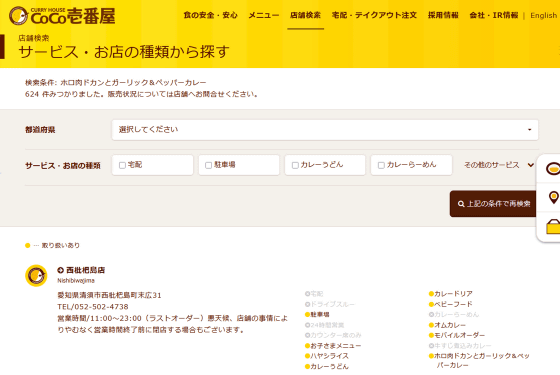
Task: Toggle the カレーうどん checkbox
Action: pyautogui.click(x=295, y=165)
